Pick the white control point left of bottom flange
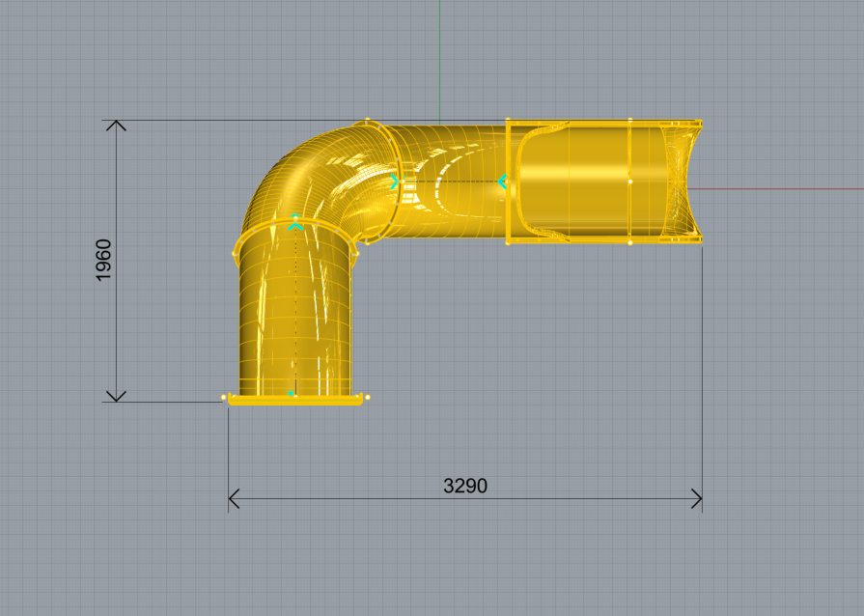The height and width of the screenshot is (616, 864). (x=224, y=396)
